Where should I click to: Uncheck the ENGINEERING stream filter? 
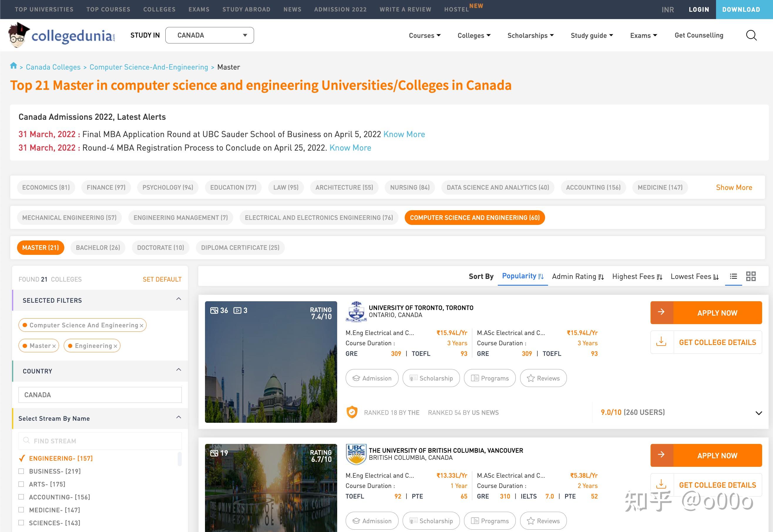[x=22, y=458]
